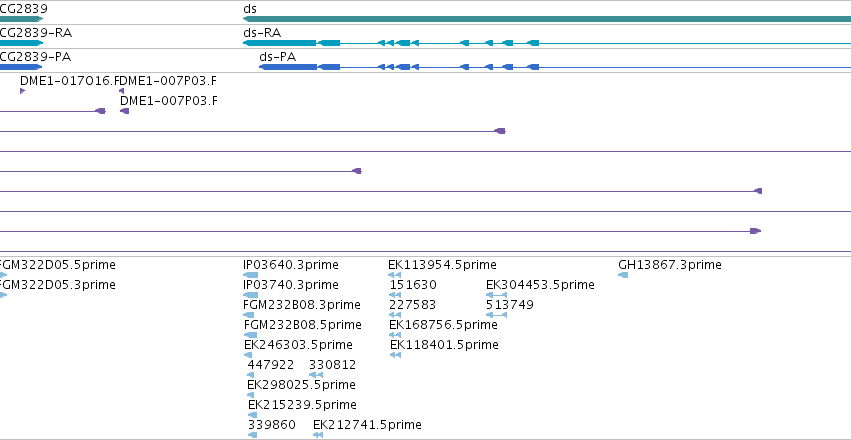Click the EK246303.5prime label
The image size is (851, 440).
[299, 345]
